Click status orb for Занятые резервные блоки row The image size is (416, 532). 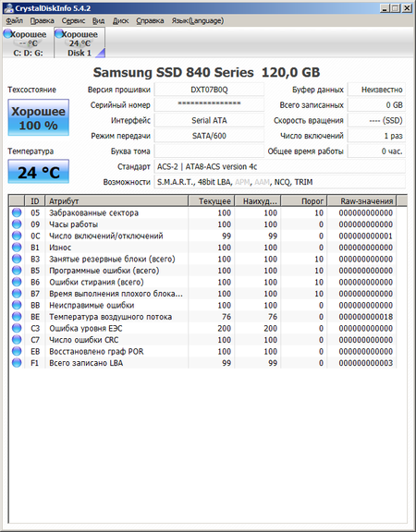click(17, 259)
